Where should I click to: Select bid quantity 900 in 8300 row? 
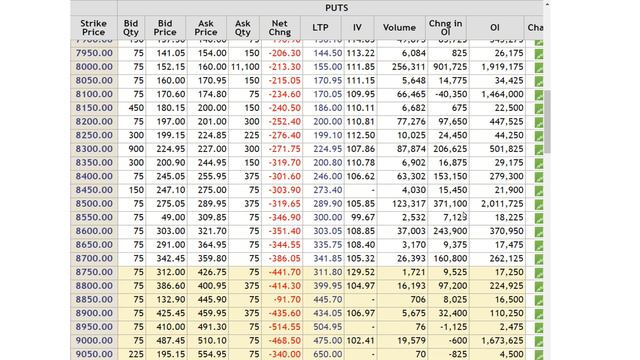(x=136, y=149)
